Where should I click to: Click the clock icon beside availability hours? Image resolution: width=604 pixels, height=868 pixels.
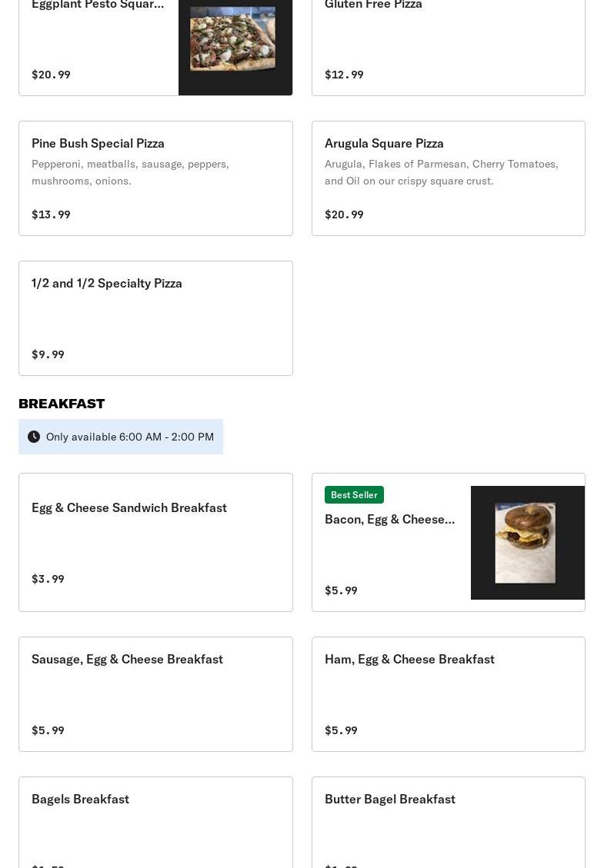pos(34,437)
